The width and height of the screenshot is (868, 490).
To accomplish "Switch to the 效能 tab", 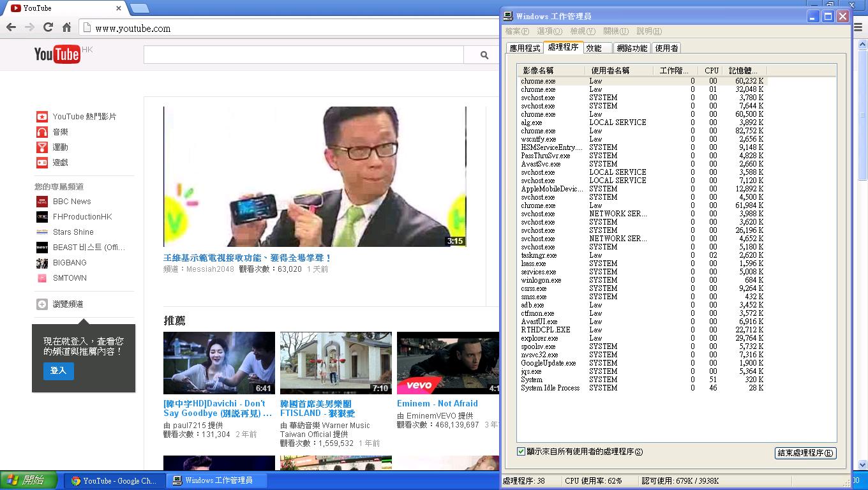I will (x=597, y=48).
